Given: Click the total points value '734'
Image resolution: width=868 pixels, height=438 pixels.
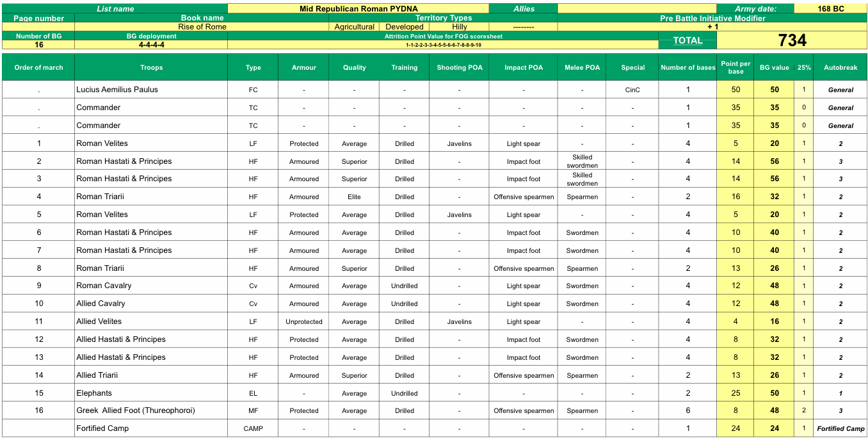Looking at the screenshot, I should click(x=792, y=40).
